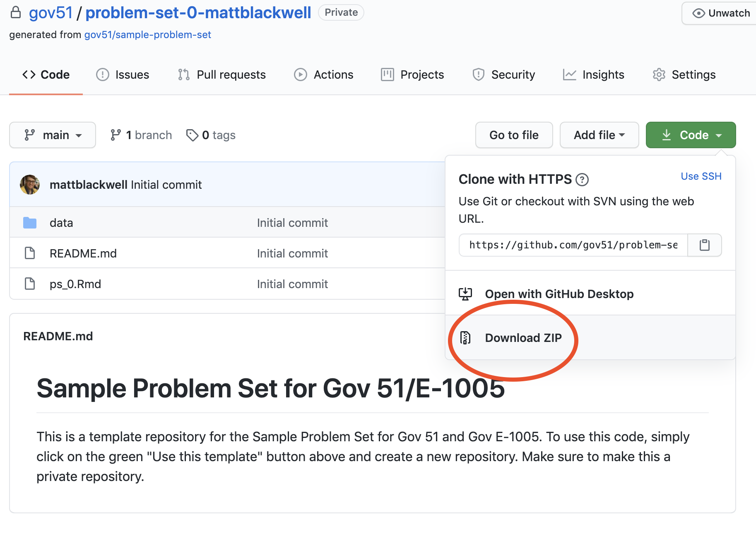The height and width of the screenshot is (534, 756).
Task: Open the gov51 organization link
Action: pos(51,13)
